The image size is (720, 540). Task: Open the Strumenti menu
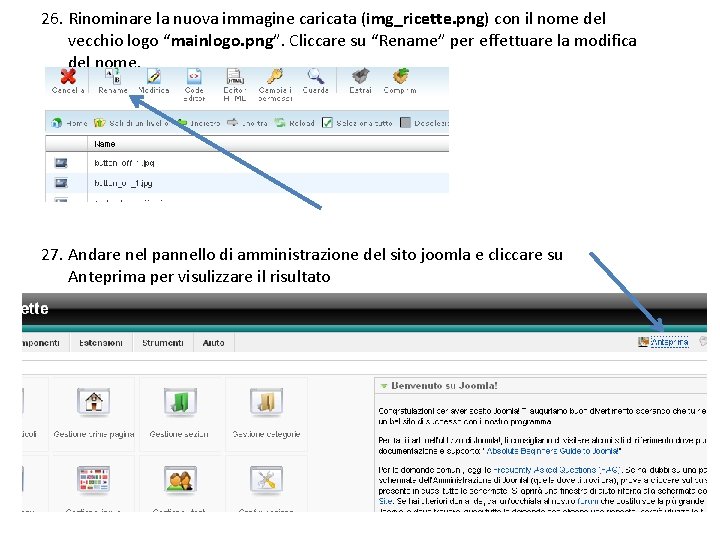tap(163, 343)
